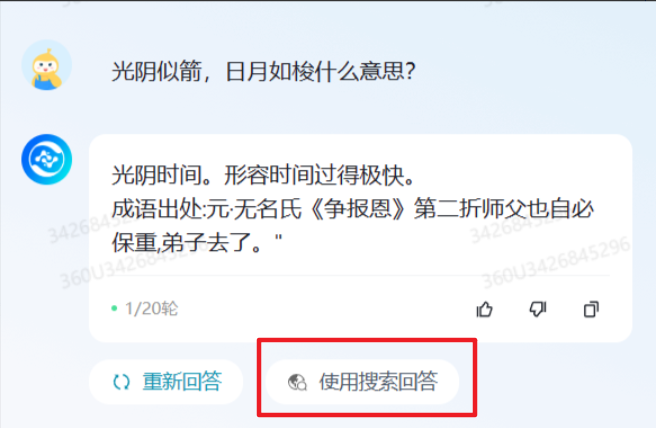Dislike the answer with thumbs-down icon

click(538, 310)
